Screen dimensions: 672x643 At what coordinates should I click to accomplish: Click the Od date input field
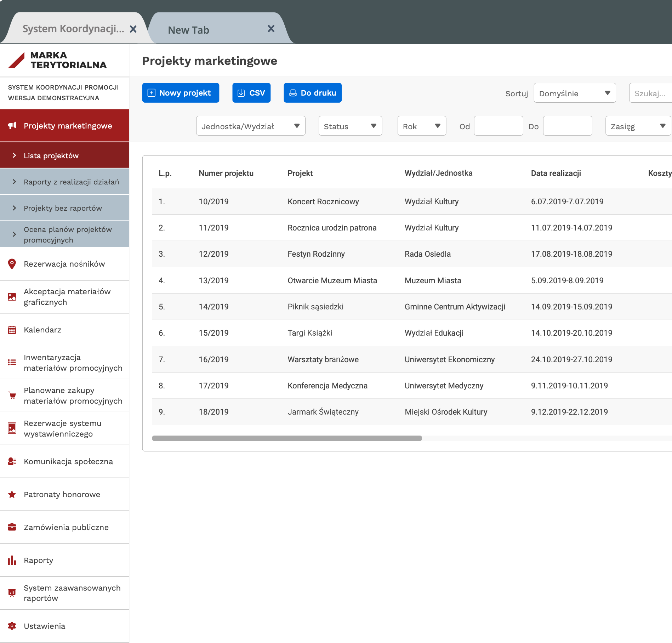tap(499, 126)
